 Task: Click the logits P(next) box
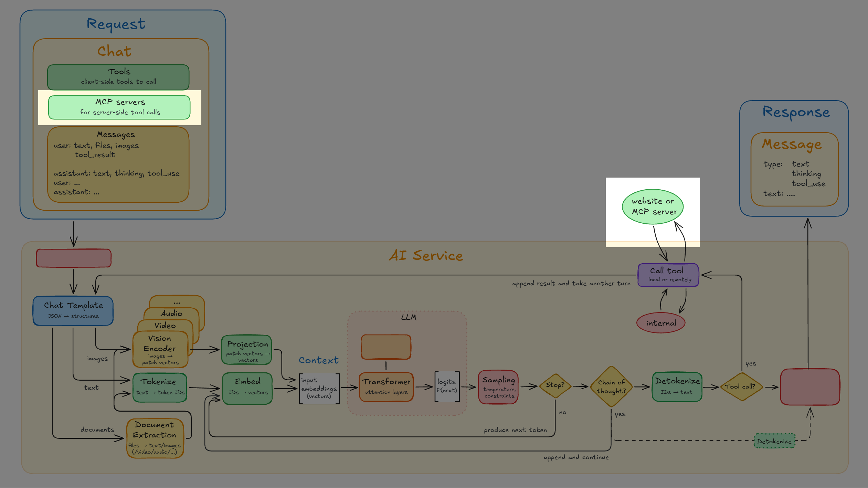[447, 386]
